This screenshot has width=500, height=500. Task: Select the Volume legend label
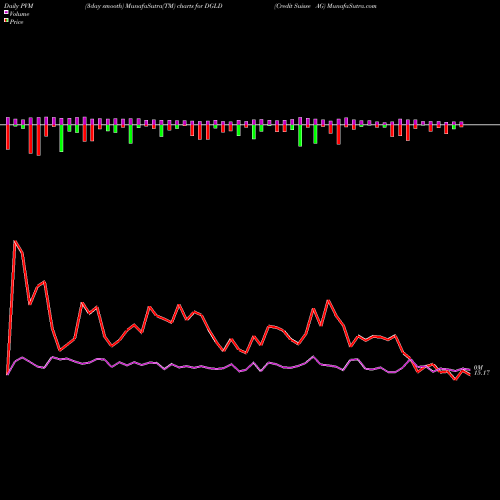point(19,14)
